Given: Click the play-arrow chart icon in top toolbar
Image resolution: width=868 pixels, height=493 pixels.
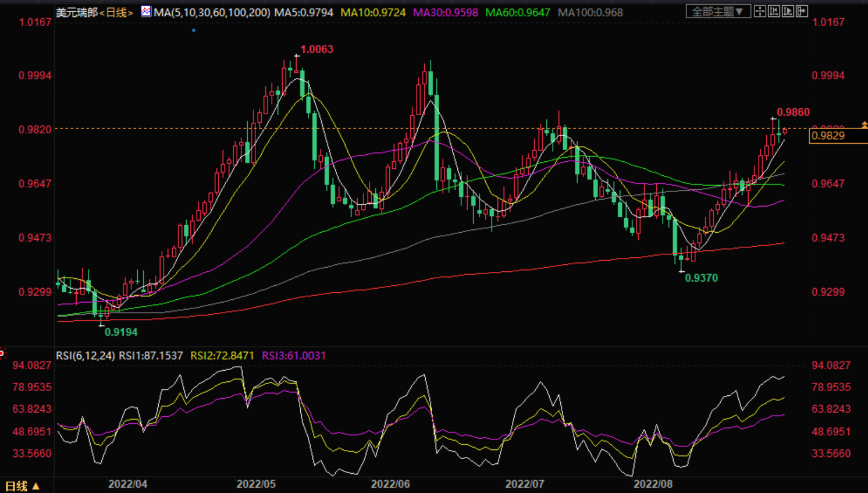Looking at the screenshot, I should pos(788,11).
